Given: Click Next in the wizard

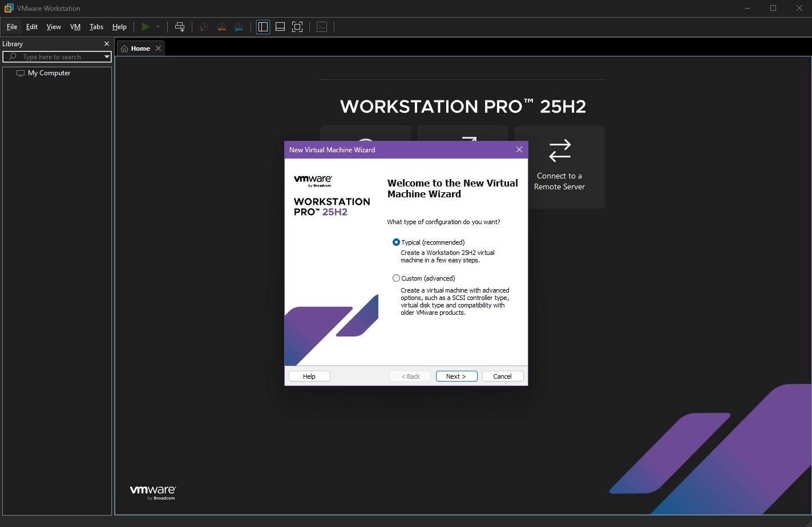Looking at the screenshot, I should (x=456, y=376).
